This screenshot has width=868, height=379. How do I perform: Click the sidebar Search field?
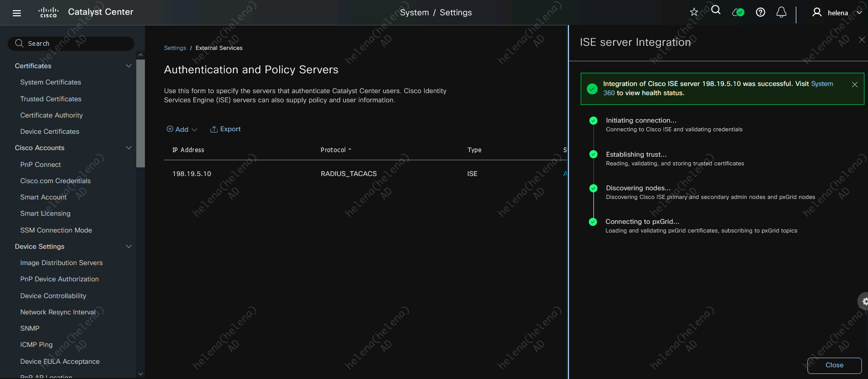tap(71, 44)
